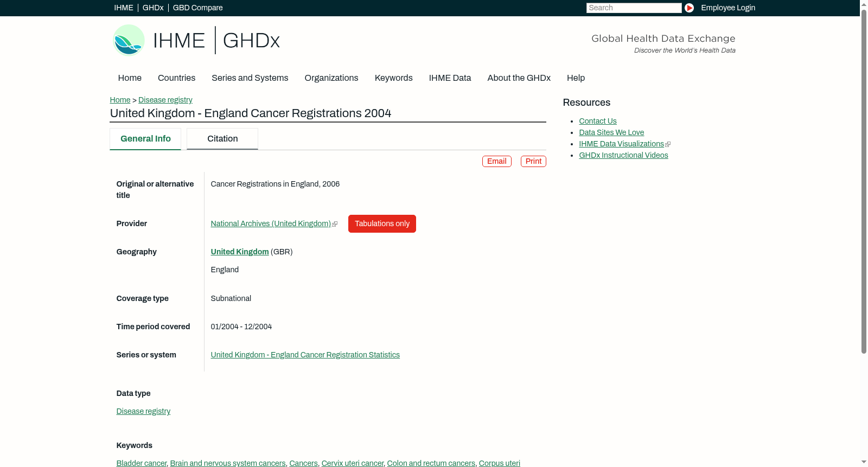Viewport: 868px width, 467px height.
Task: Open GHDx Instructional Videos link
Action: (x=623, y=155)
